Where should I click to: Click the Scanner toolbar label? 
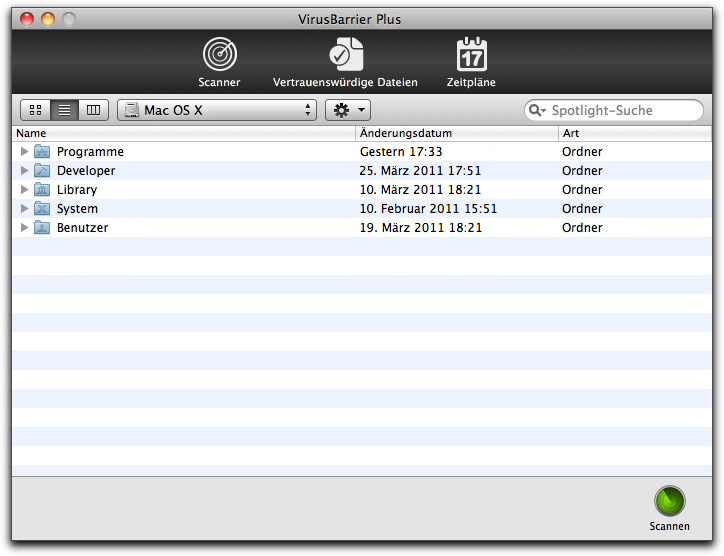coord(219,82)
